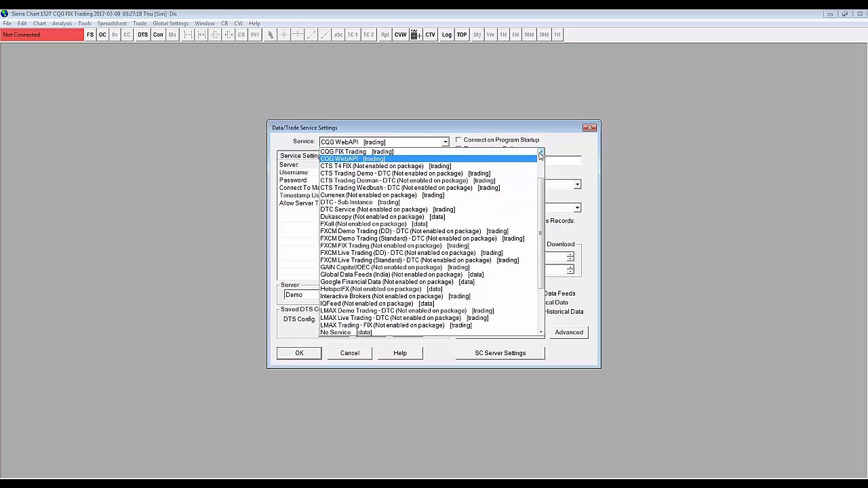The width and height of the screenshot is (868, 488).
Task: Click the FS toolbar button
Action: point(90,35)
